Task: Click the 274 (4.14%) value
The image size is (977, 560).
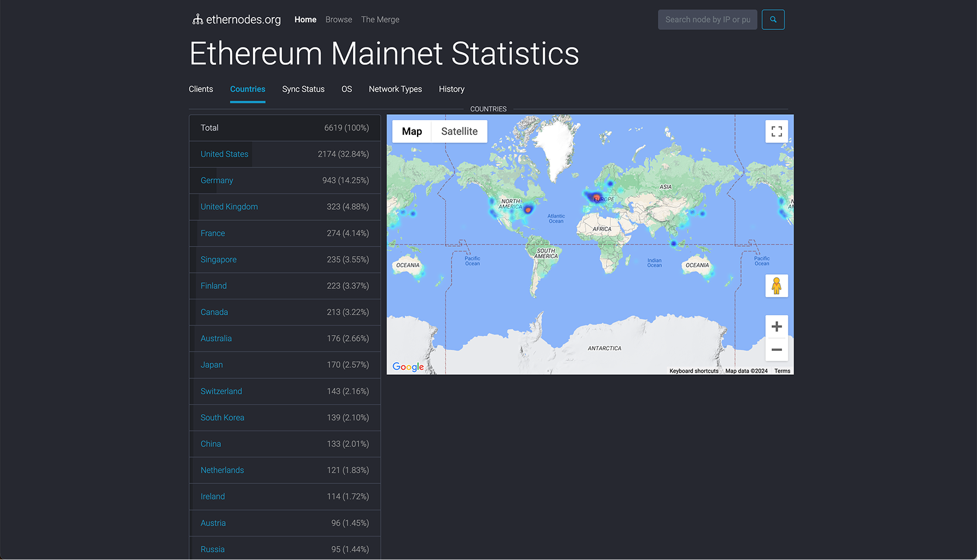Action: (348, 233)
